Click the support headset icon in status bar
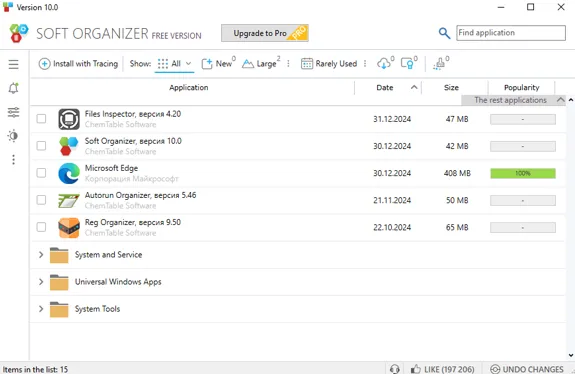Screen dimensions: 575x374 point(395,369)
